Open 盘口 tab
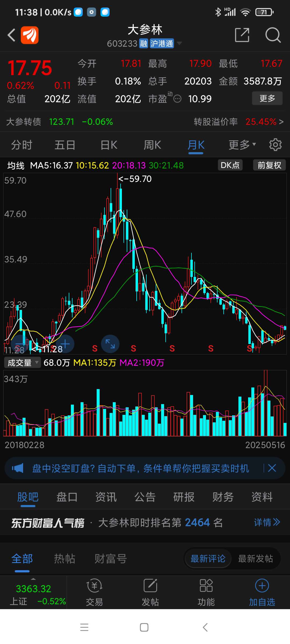The image size is (290, 644). tap(67, 497)
